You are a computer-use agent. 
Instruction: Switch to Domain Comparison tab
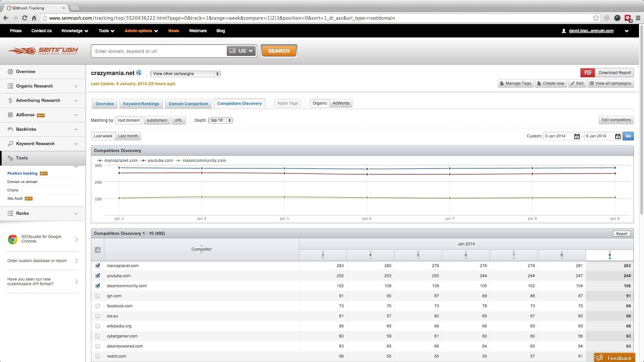click(x=188, y=104)
